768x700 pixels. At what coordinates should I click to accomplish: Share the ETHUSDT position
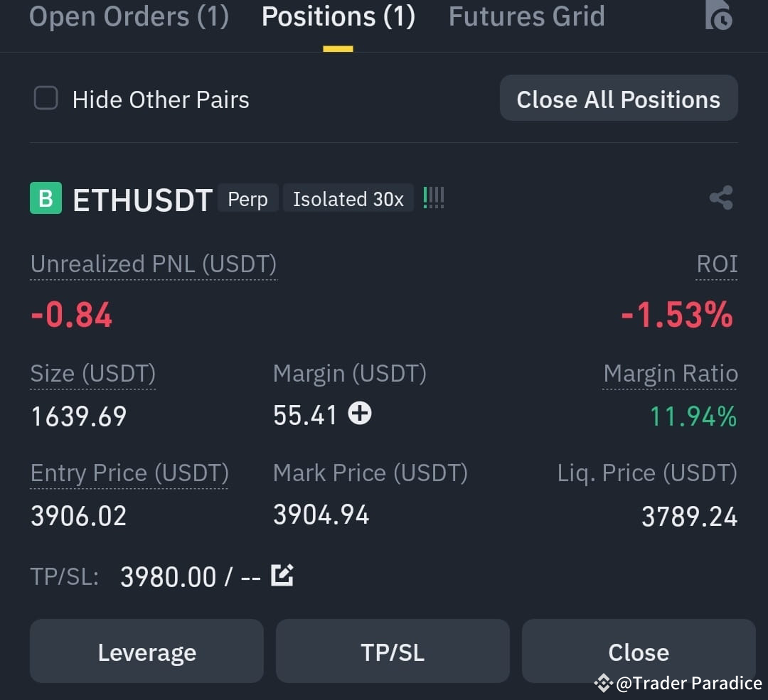click(721, 198)
